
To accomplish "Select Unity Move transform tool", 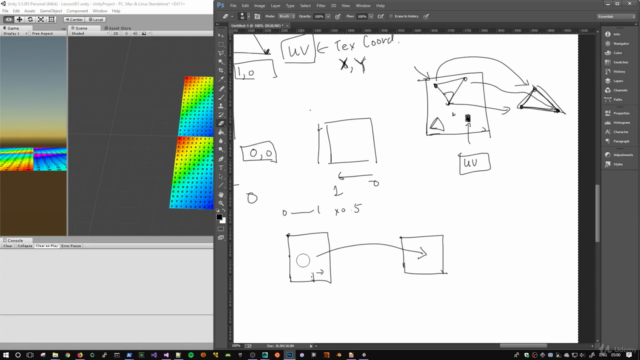I will click(19, 19).
